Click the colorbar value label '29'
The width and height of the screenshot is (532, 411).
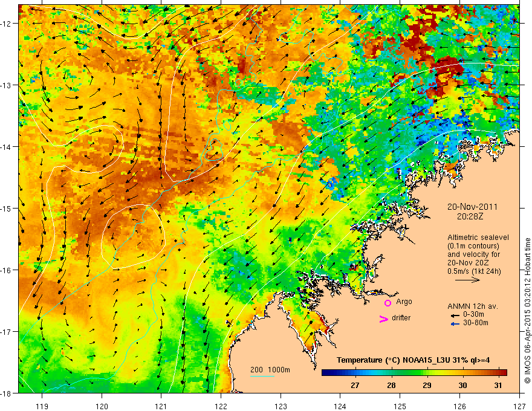coord(427,385)
